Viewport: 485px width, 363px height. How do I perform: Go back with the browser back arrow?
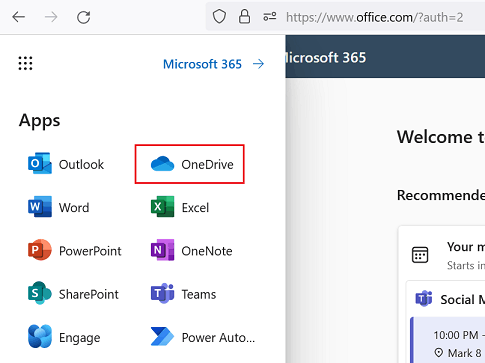pyautogui.click(x=19, y=17)
